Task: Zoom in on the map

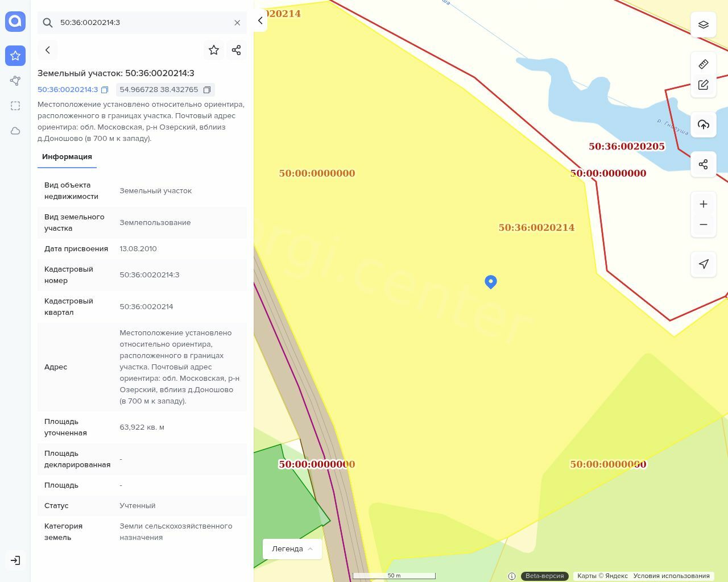Action: tap(703, 204)
